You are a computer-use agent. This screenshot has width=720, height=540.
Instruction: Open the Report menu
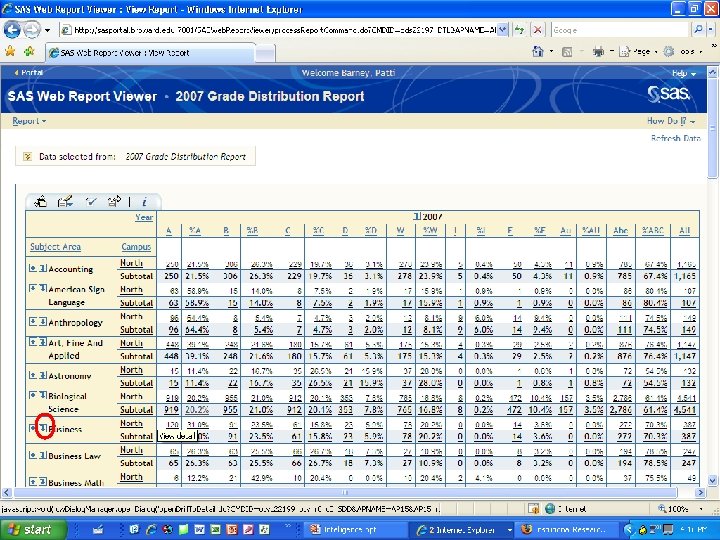[x=29, y=121]
